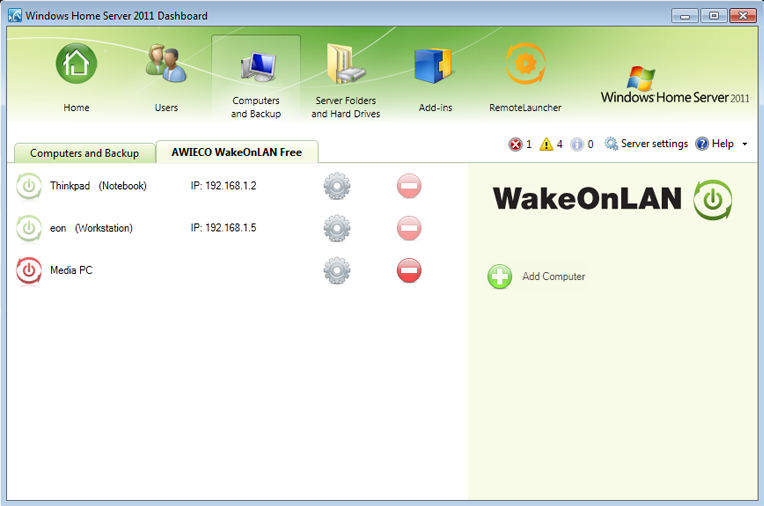Viewport: 764px width, 506px height.
Task: Select the AWIECO WakeOnLAN Free tab
Action: (x=237, y=152)
